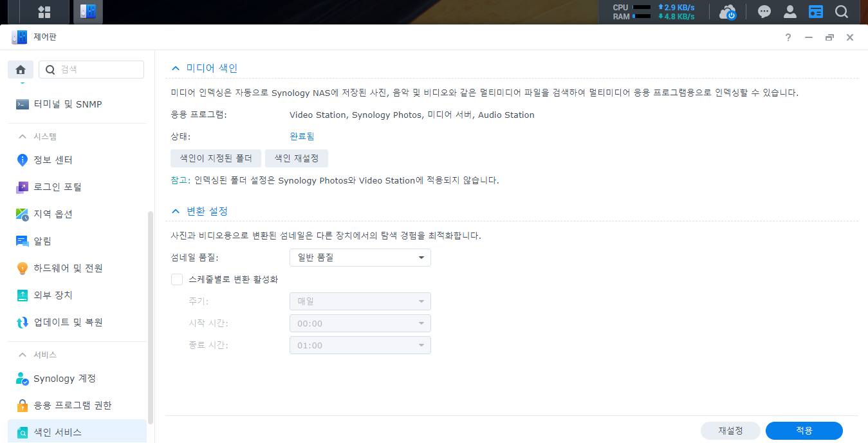
Task: Open the user account options icon
Action: pos(790,12)
